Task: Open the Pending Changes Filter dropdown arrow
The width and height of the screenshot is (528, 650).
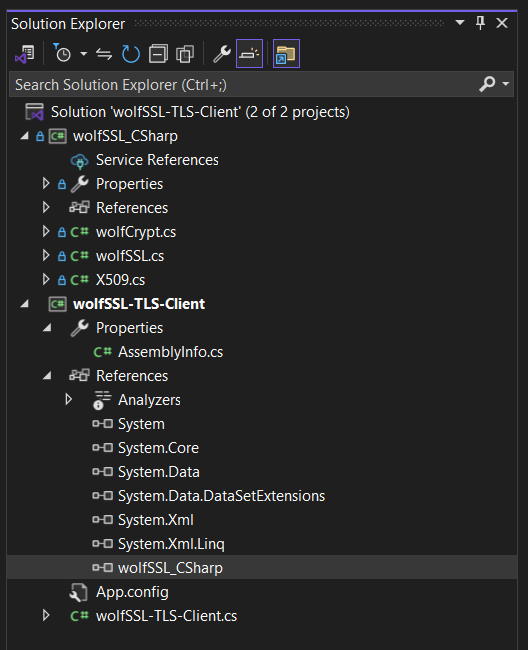Action: point(83,54)
